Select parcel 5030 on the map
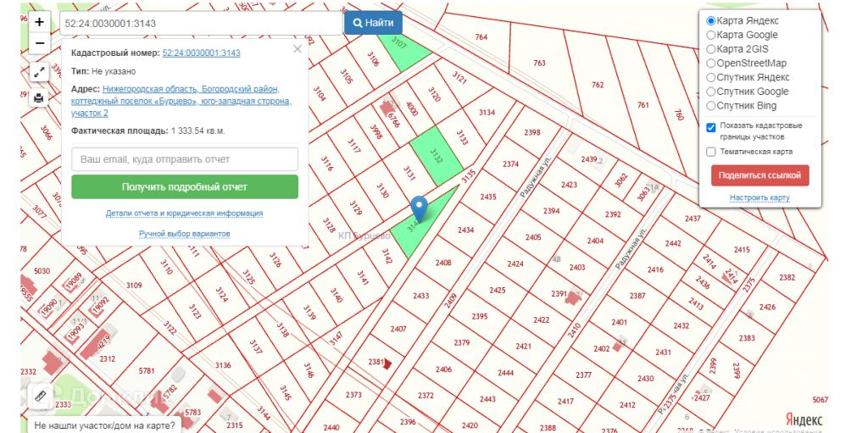The height and width of the screenshot is (433, 868). (42, 271)
